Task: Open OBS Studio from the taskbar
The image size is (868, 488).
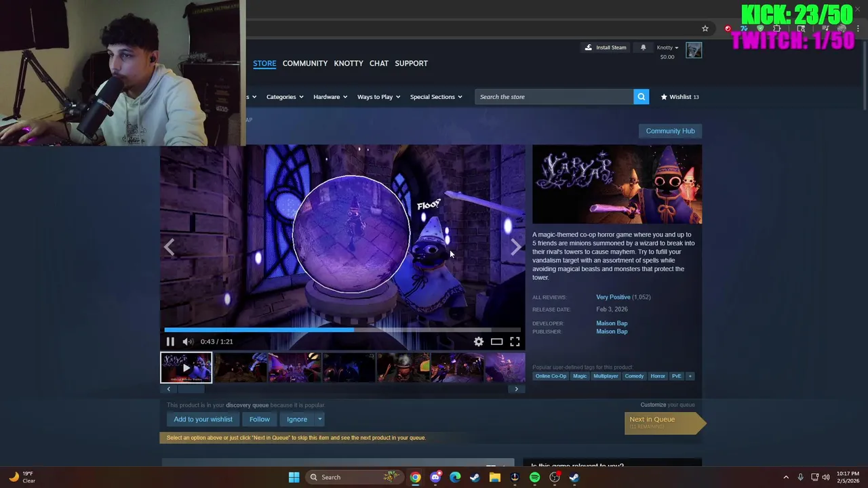Action: pyautogui.click(x=555, y=477)
